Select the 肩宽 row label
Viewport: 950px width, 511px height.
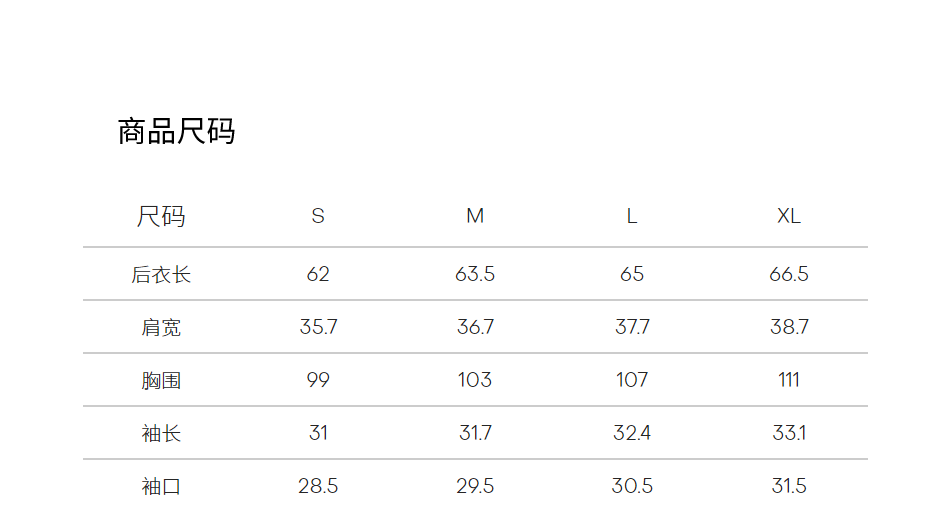pyautogui.click(x=161, y=327)
